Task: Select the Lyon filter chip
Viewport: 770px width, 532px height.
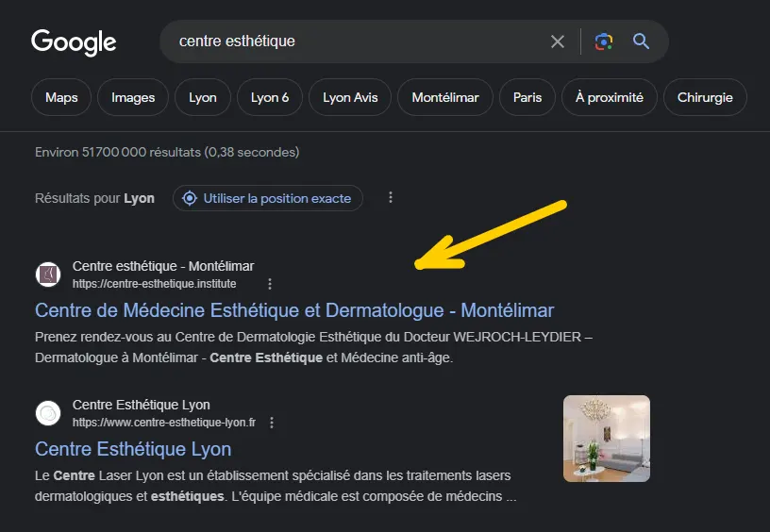Action: (203, 97)
